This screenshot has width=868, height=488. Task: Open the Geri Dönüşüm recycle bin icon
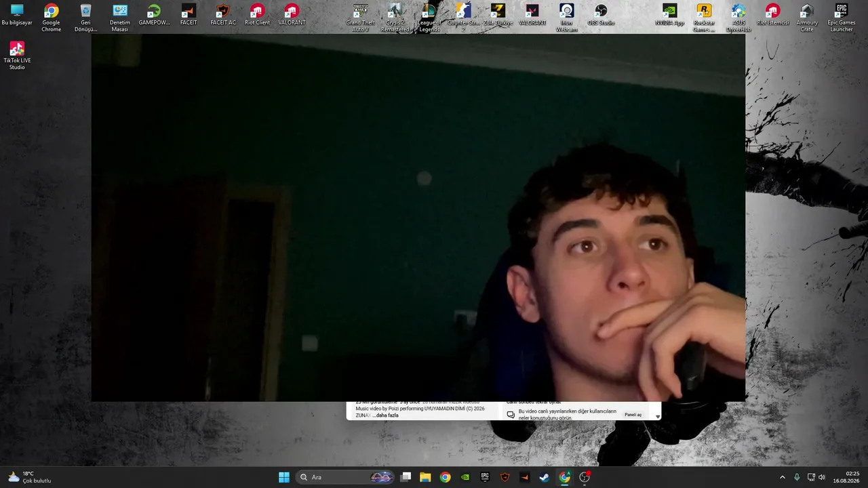tap(85, 18)
